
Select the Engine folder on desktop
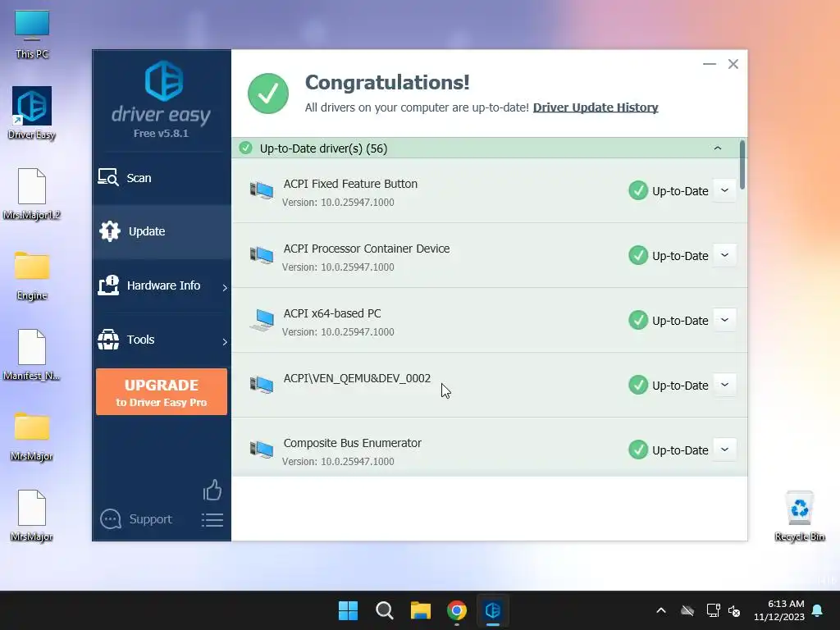(x=32, y=276)
